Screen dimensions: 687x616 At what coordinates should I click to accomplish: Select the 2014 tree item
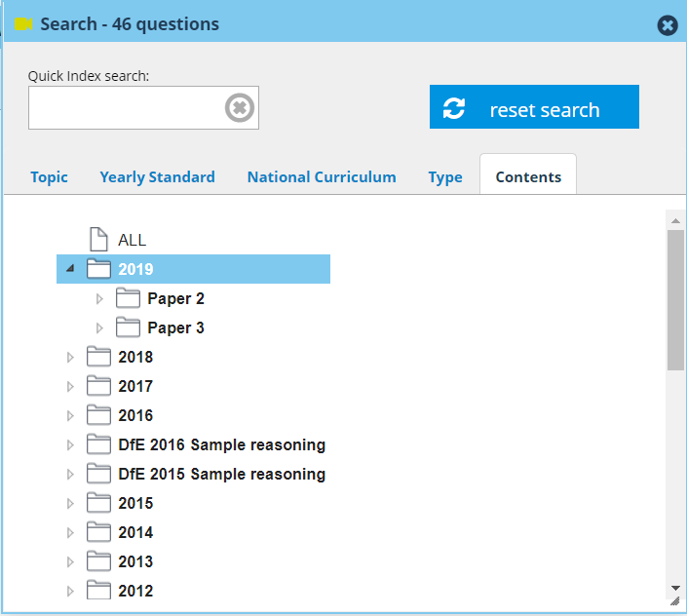pyautogui.click(x=135, y=532)
